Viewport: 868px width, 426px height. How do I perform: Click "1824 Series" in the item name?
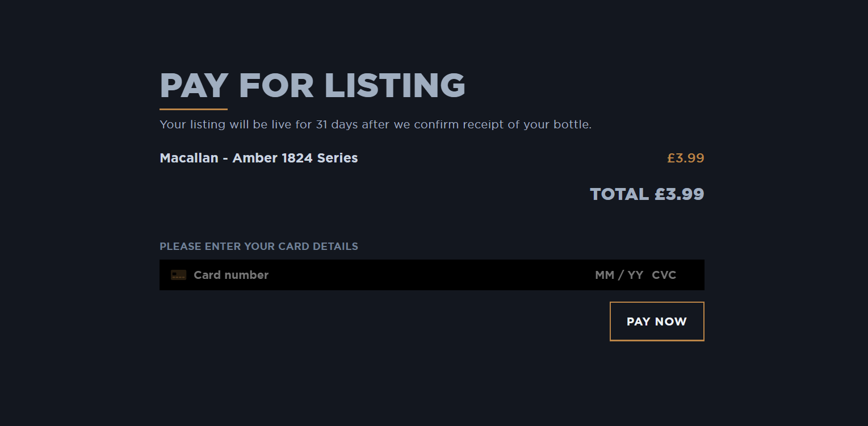tap(320, 158)
